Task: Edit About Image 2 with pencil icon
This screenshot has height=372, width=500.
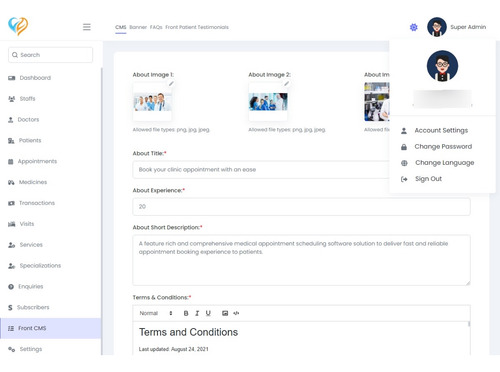Action: click(x=286, y=84)
